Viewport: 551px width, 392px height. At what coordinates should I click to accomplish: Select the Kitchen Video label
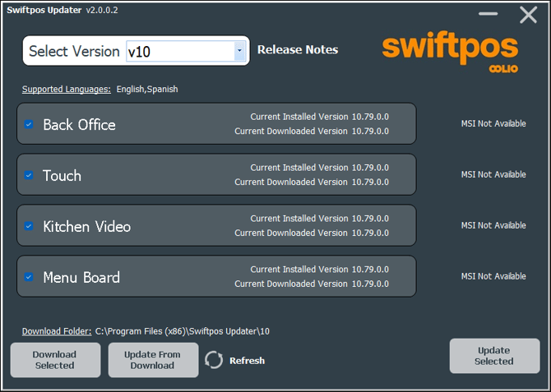tap(87, 227)
